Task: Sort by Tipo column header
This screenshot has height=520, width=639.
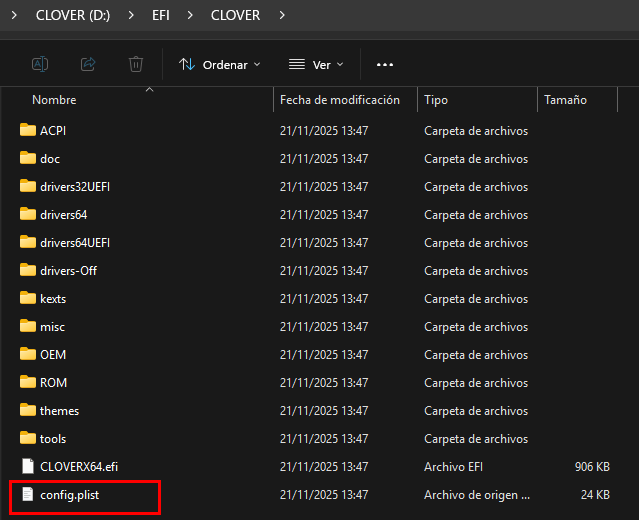Action: (436, 100)
